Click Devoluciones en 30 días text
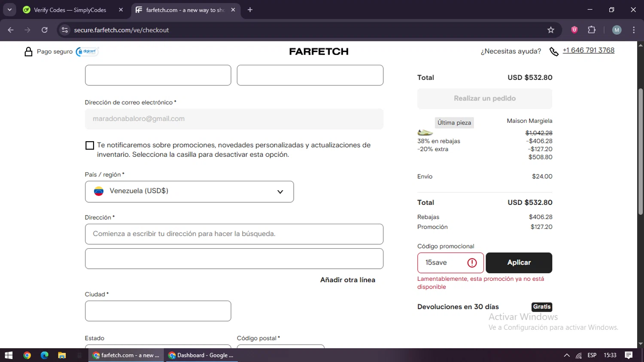 click(x=458, y=307)
